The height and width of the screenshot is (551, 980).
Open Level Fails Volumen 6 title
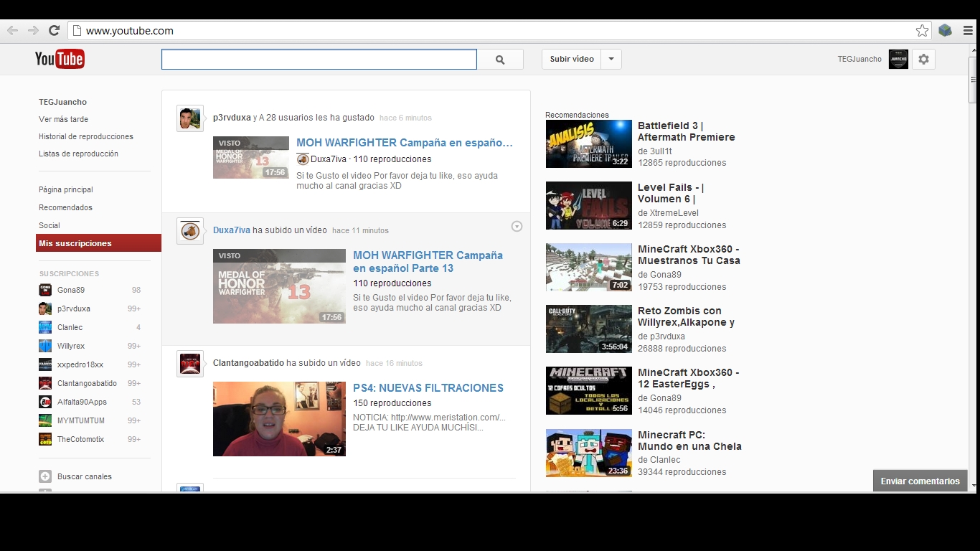click(671, 193)
